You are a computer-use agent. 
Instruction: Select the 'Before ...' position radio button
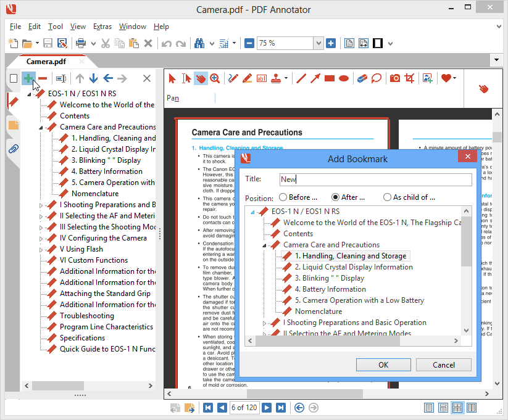(283, 197)
